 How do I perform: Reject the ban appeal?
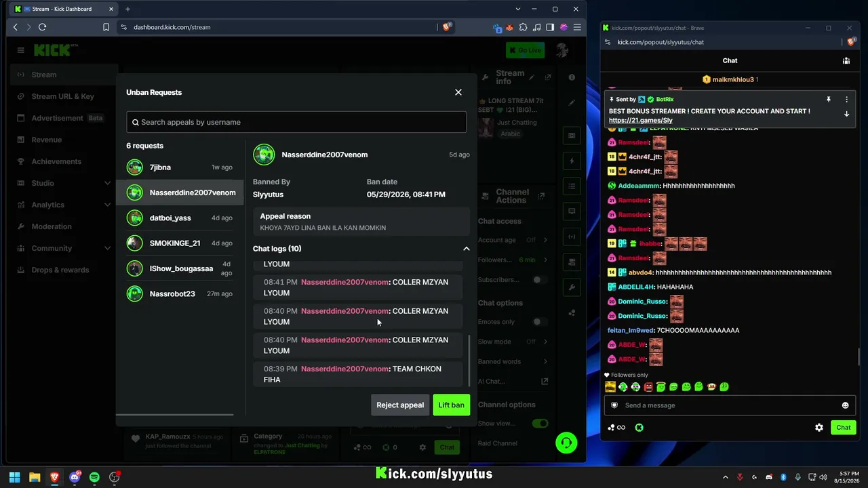pyautogui.click(x=400, y=405)
